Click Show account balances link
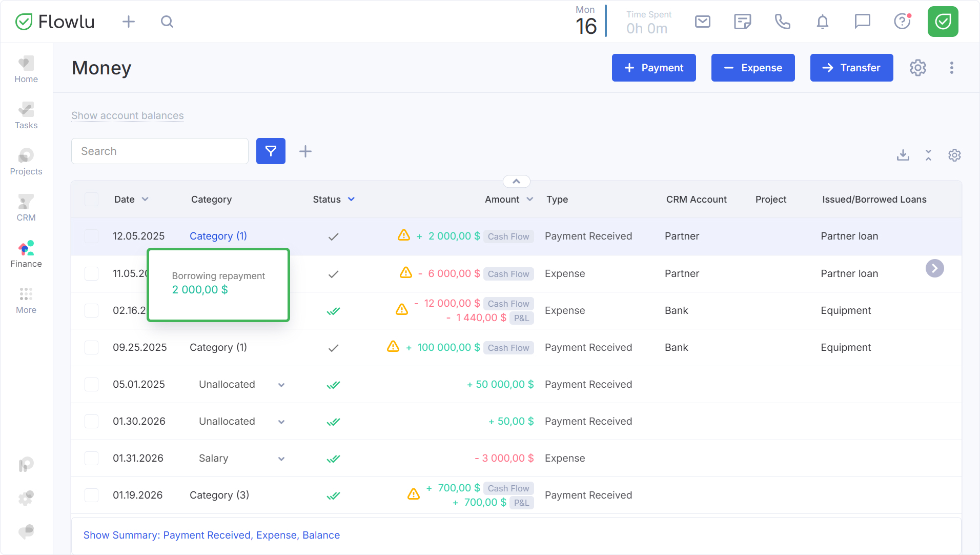 127,116
